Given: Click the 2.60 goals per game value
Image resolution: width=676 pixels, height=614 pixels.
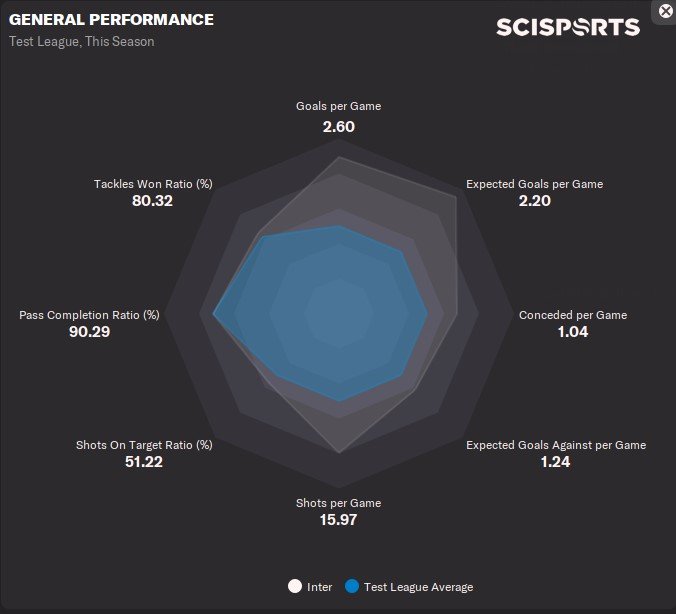Looking at the screenshot, I should [338, 127].
